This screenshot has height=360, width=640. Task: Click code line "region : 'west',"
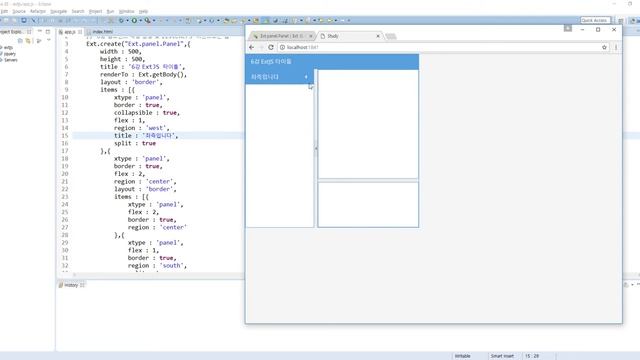pos(141,128)
